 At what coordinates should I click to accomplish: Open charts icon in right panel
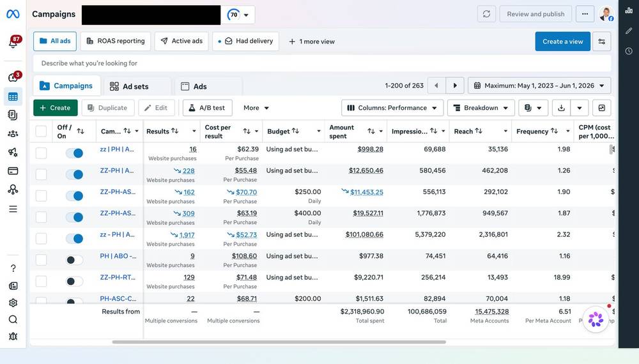[629, 10]
